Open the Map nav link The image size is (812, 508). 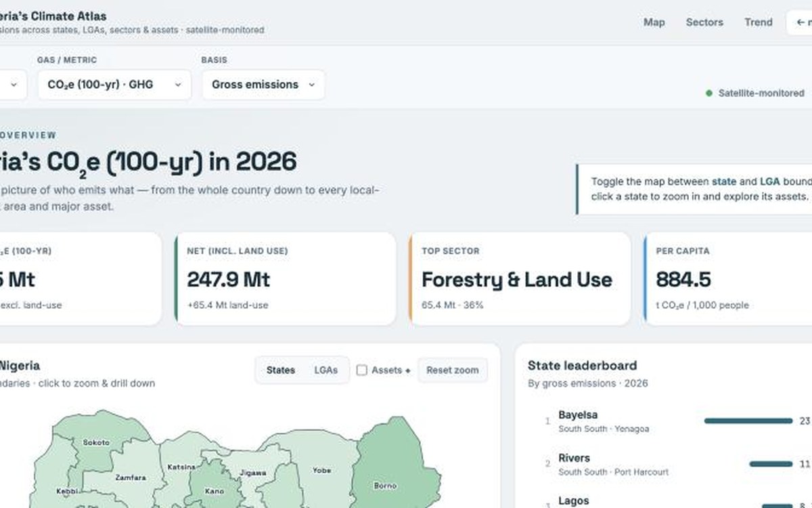(x=654, y=22)
